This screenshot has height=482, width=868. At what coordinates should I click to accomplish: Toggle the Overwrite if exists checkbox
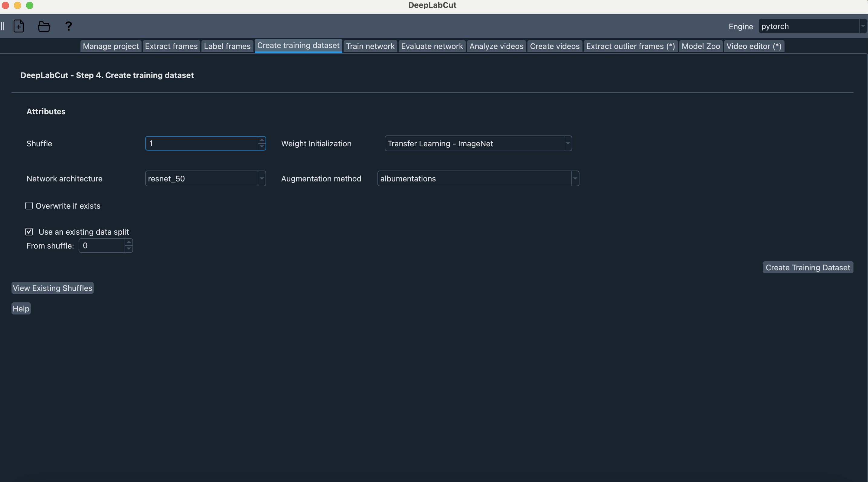(x=29, y=205)
